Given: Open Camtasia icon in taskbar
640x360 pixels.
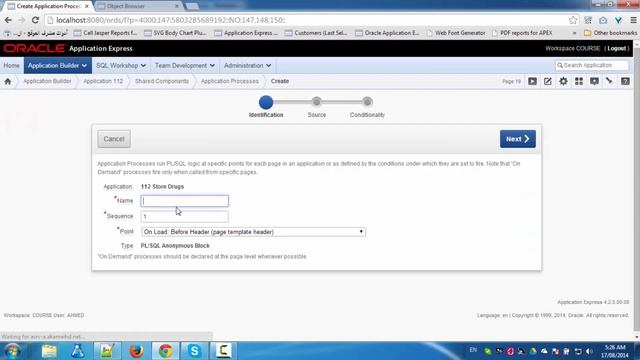Looking at the screenshot, I should coord(224,351).
